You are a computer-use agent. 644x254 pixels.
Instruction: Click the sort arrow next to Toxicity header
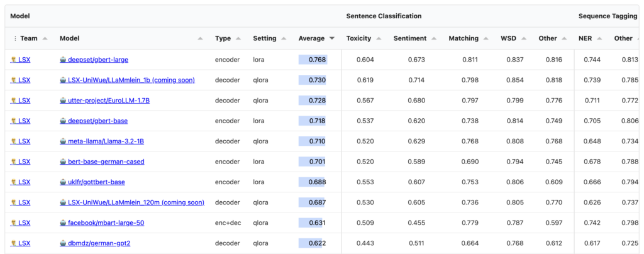tap(379, 38)
